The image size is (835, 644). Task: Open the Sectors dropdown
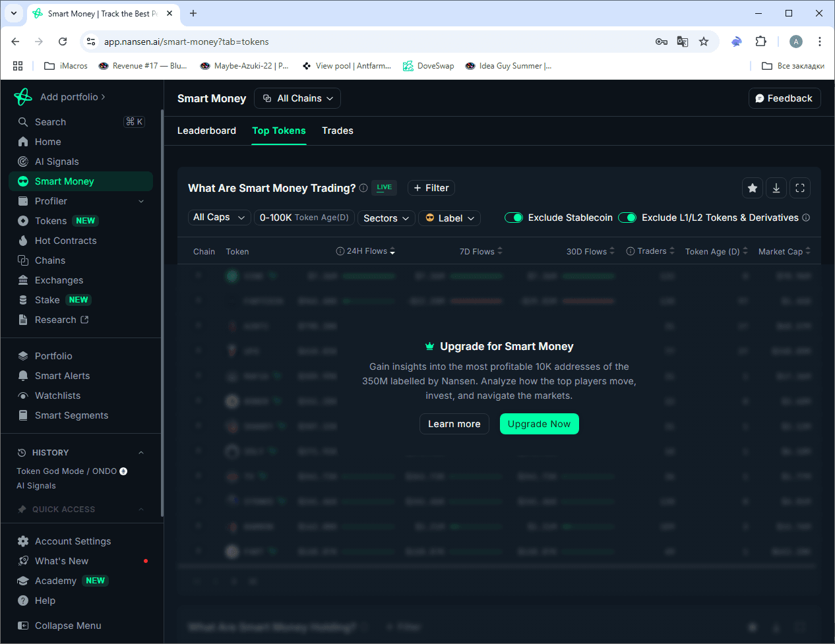pyautogui.click(x=387, y=218)
